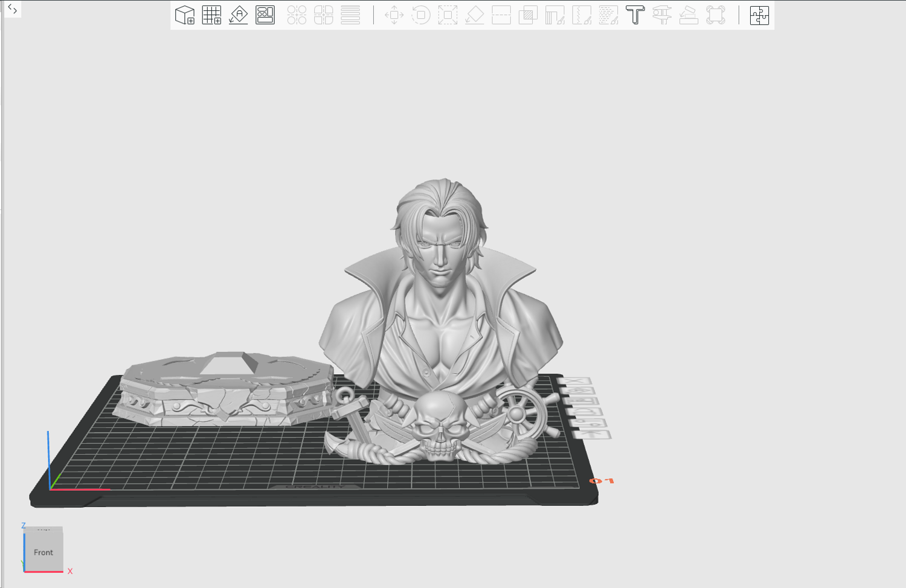This screenshot has height=588, width=906.
Task: Select the Seam Painting tool
Action: (582, 15)
